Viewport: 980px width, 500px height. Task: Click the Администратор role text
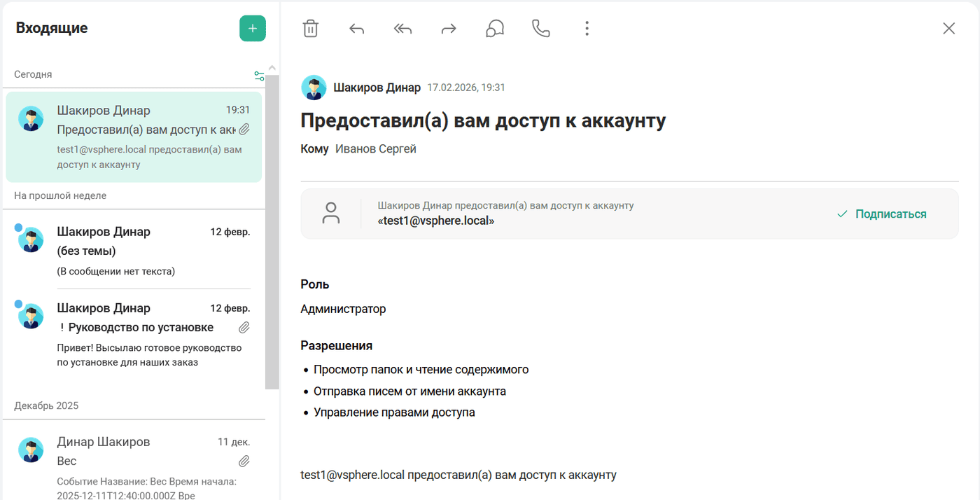pos(343,309)
